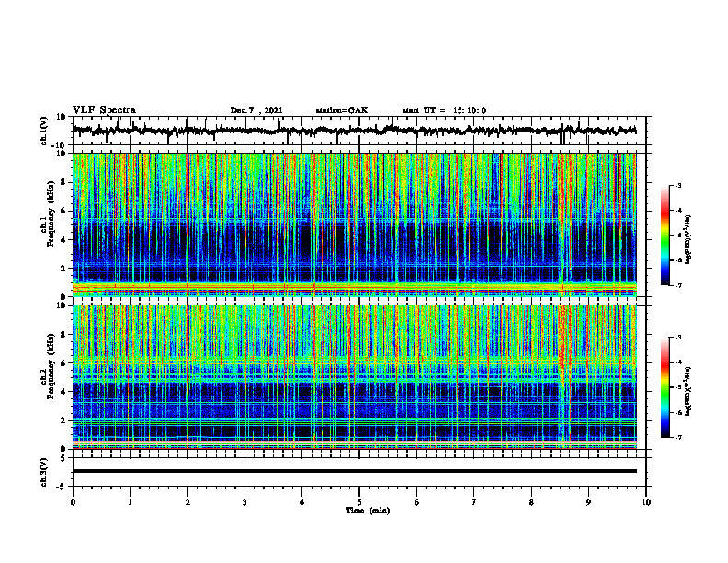Click the "VLF Spectra" plot title
This screenshot has width=728, height=563.
[x=104, y=110]
